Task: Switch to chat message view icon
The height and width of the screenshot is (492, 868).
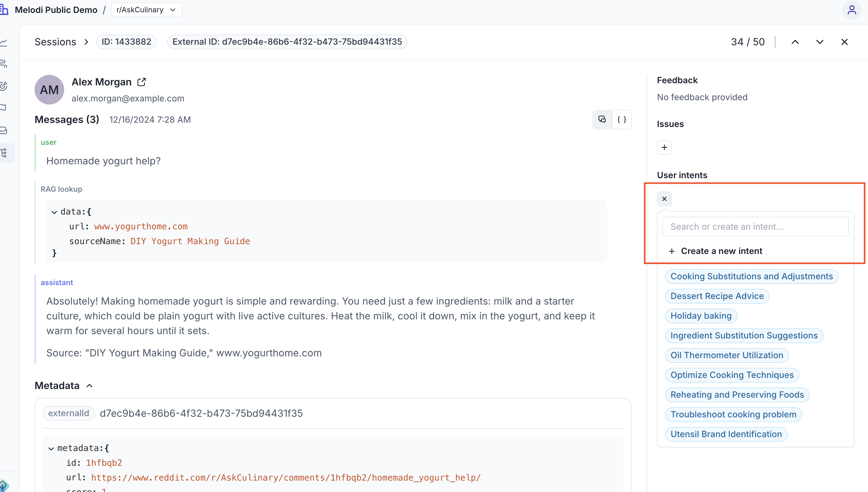Action: tap(602, 119)
